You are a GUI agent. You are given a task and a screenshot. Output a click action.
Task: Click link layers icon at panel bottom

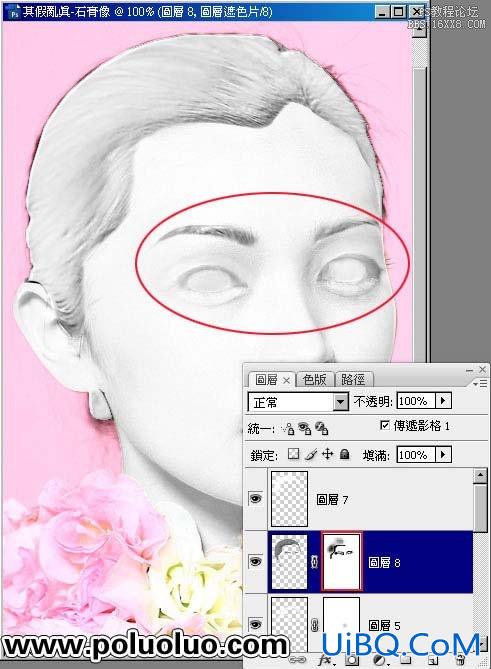tap(297, 660)
